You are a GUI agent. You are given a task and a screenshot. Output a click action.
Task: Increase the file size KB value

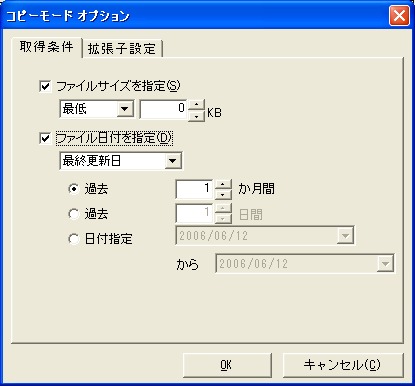pos(197,105)
